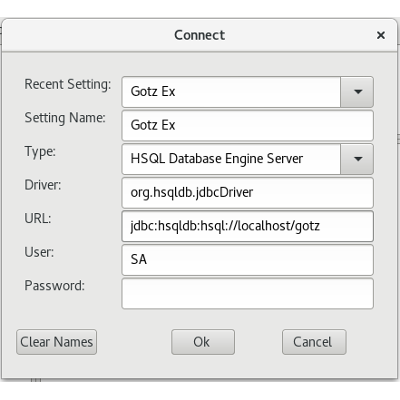The width and height of the screenshot is (400, 400).
Task: Click the Recent Setting label
Action: (x=68, y=85)
